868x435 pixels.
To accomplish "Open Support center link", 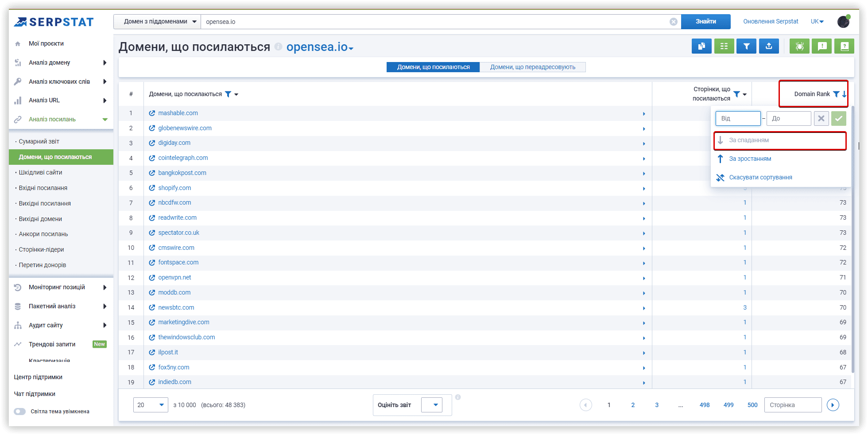I will tap(38, 377).
